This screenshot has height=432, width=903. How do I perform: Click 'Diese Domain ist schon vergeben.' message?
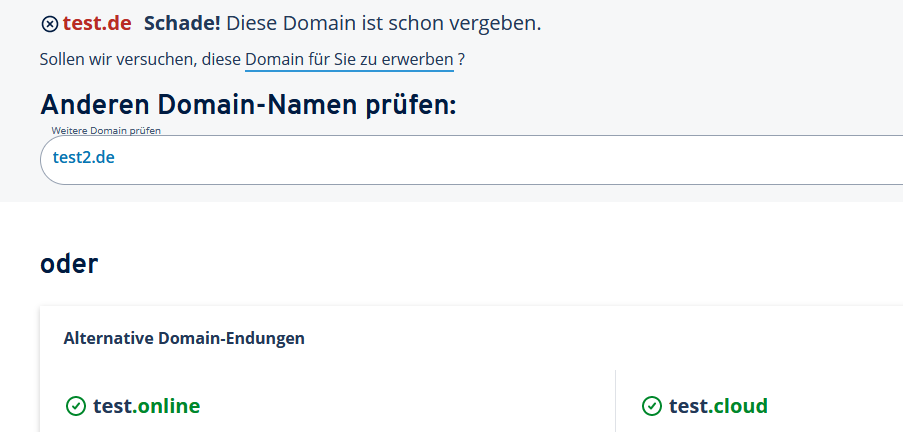click(384, 24)
